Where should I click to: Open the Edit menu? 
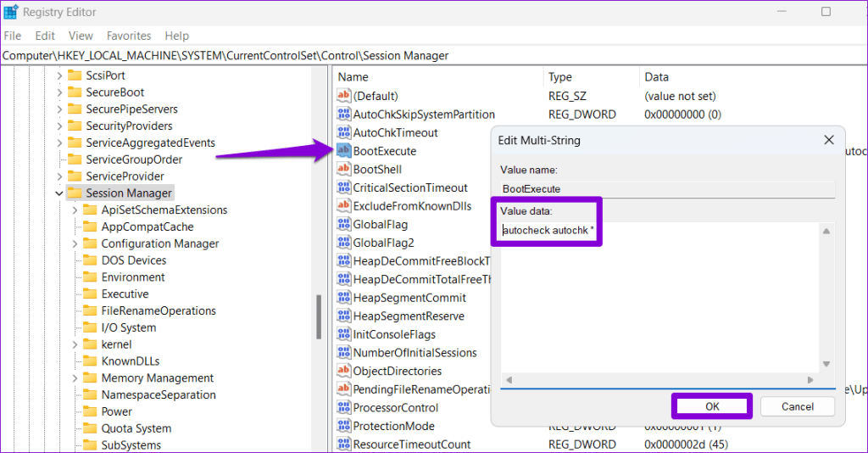point(45,36)
